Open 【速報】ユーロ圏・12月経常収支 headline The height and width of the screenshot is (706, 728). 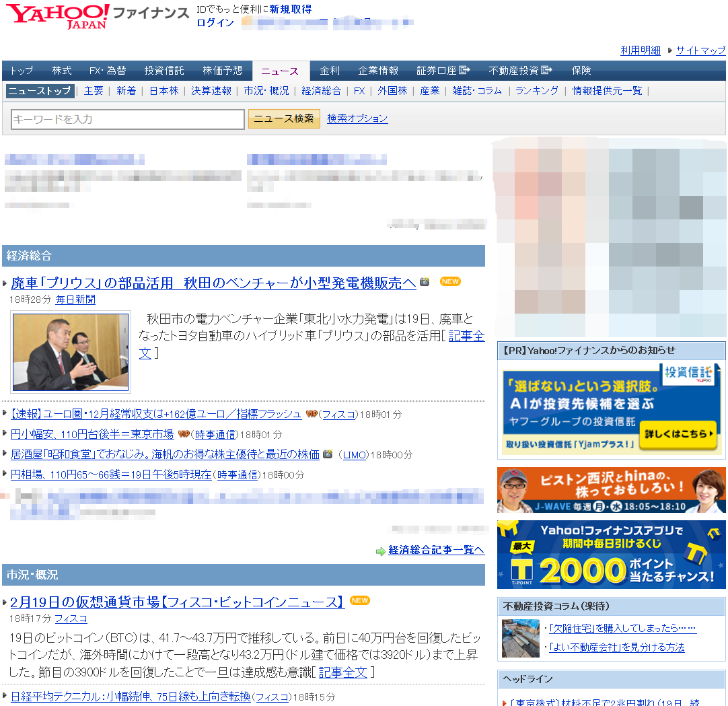(156, 414)
